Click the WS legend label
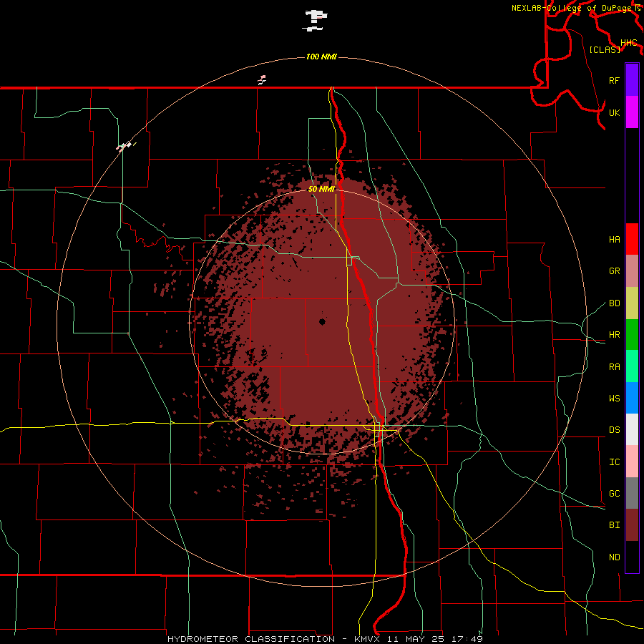Image resolution: width=644 pixels, height=644 pixels. [x=614, y=398]
